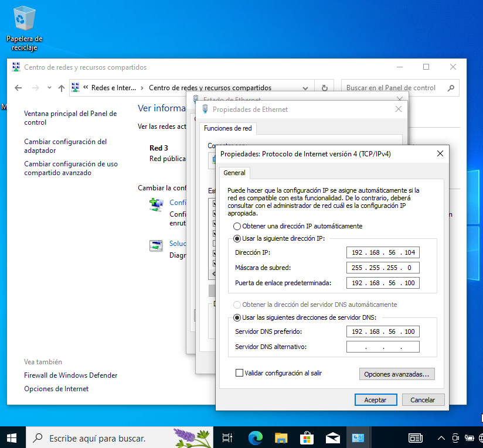Select the Funciones de red tab
The width and height of the screenshot is (483, 448).
click(x=227, y=128)
